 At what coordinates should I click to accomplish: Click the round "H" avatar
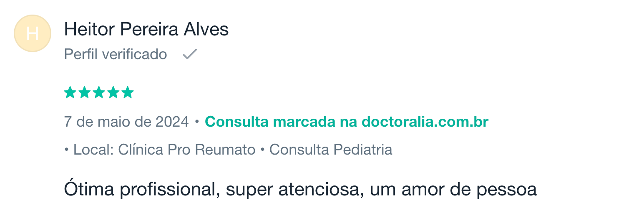click(x=33, y=33)
